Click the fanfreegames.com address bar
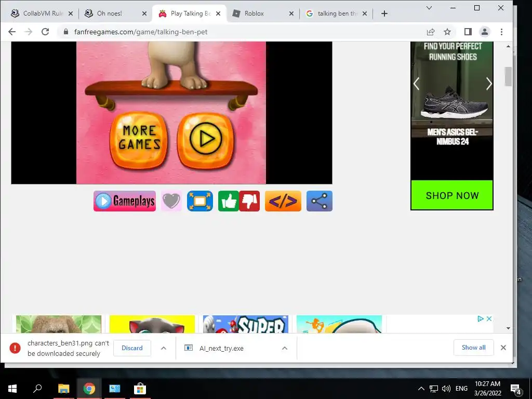 237,32
